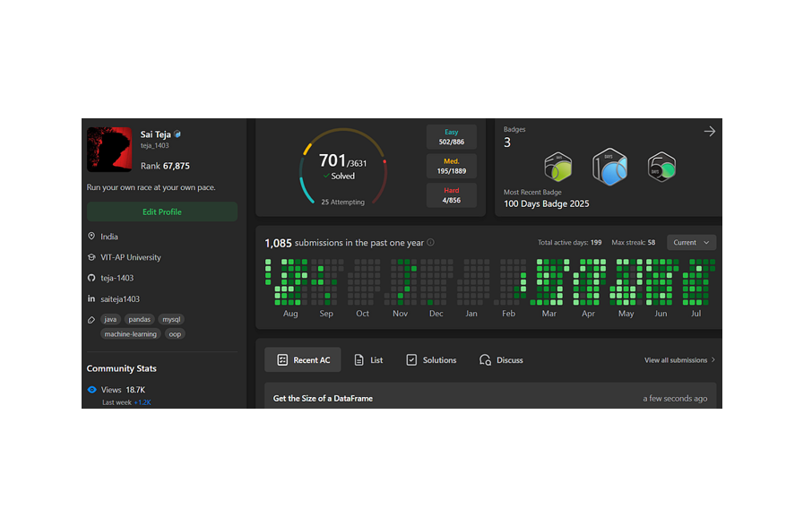The image size is (812, 518).
Task: Open Get the Size of a DataFrame submission
Action: point(490,396)
